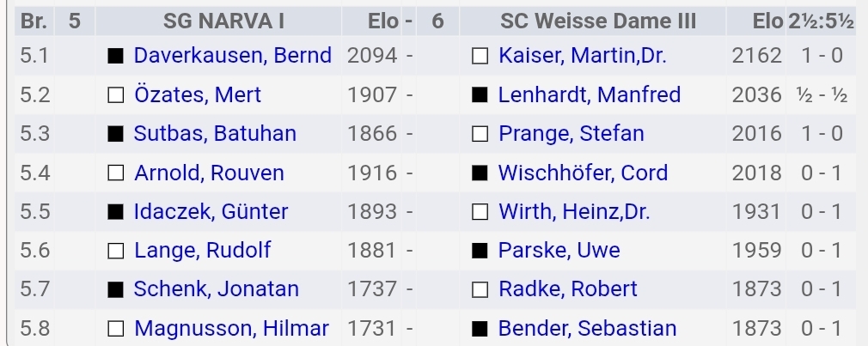Click the SC Weisse Dame III header

597,21
